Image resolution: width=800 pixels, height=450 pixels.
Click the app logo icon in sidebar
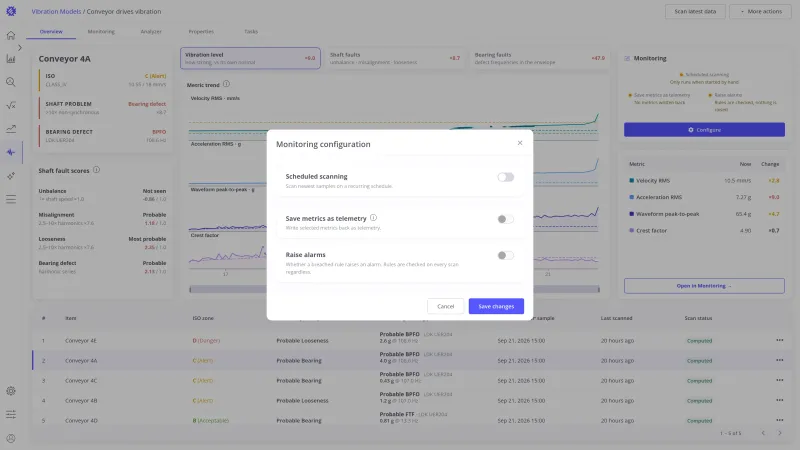[x=11, y=11]
